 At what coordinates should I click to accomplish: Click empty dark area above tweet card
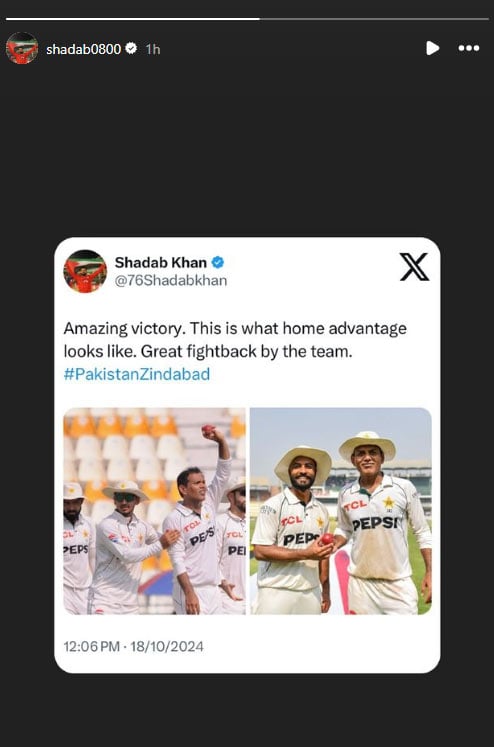[247, 148]
